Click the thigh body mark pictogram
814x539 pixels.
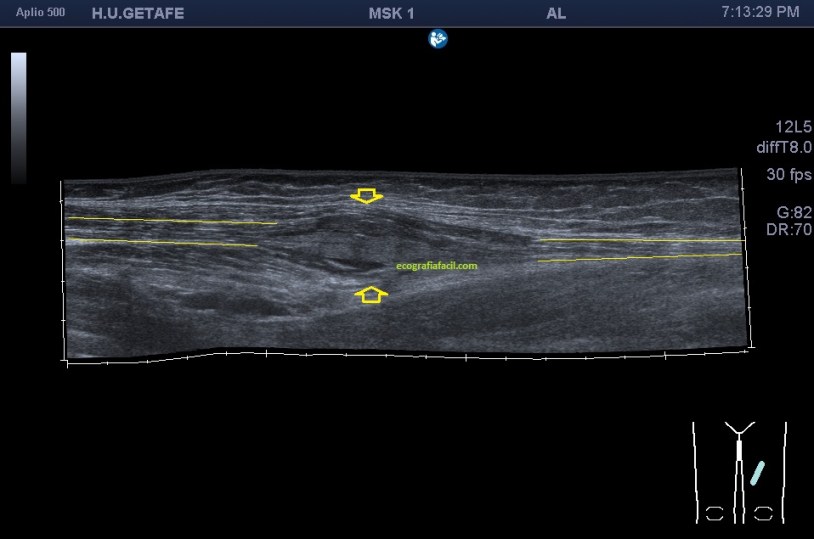click(x=739, y=472)
